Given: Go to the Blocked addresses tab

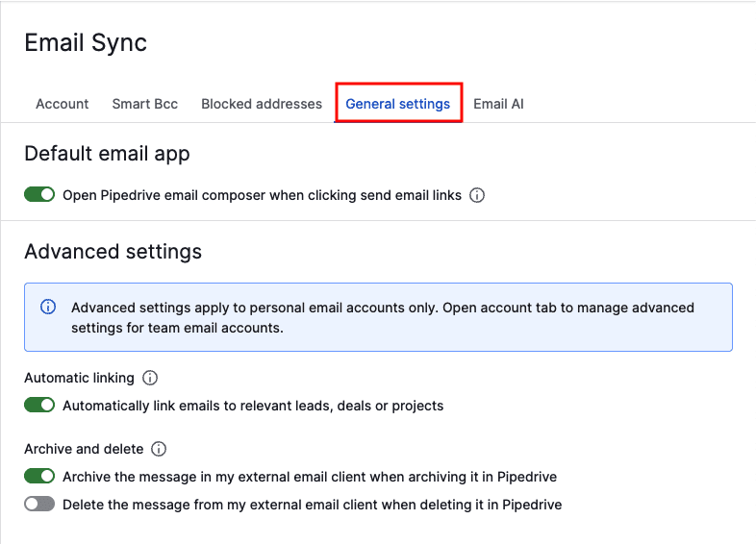Looking at the screenshot, I should [262, 104].
